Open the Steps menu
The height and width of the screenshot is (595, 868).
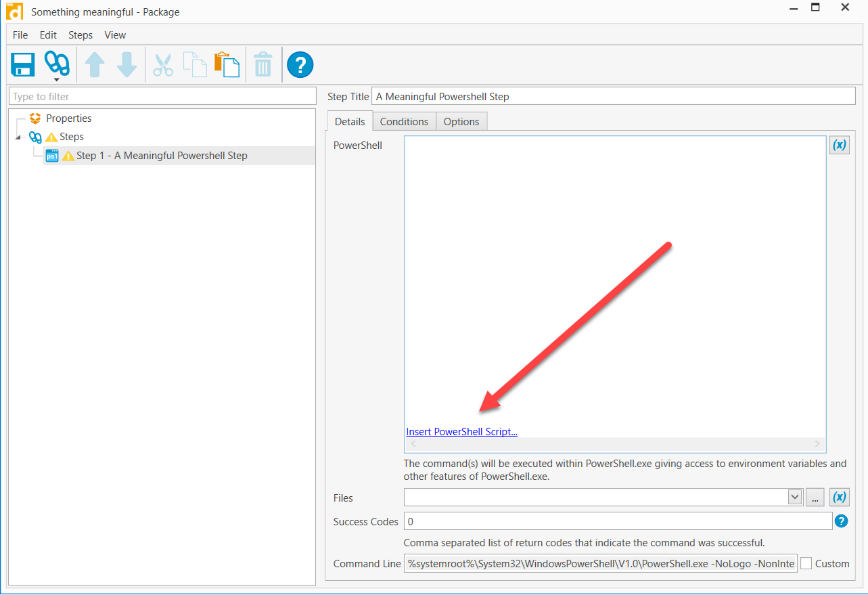point(81,35)
